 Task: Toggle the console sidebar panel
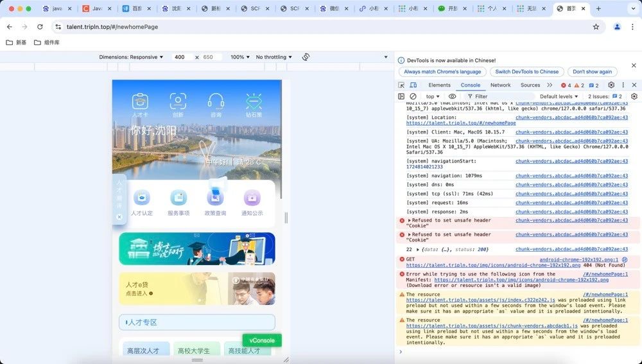pos(401,97)
